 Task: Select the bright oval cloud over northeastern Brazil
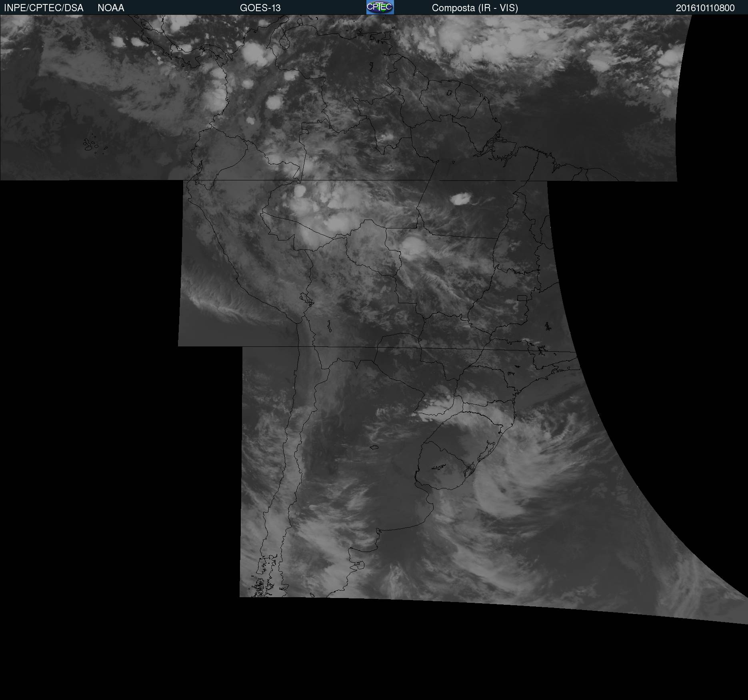459,199
